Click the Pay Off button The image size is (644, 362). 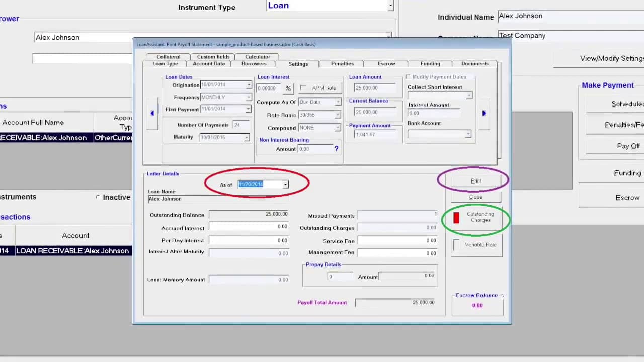[628, 146]
